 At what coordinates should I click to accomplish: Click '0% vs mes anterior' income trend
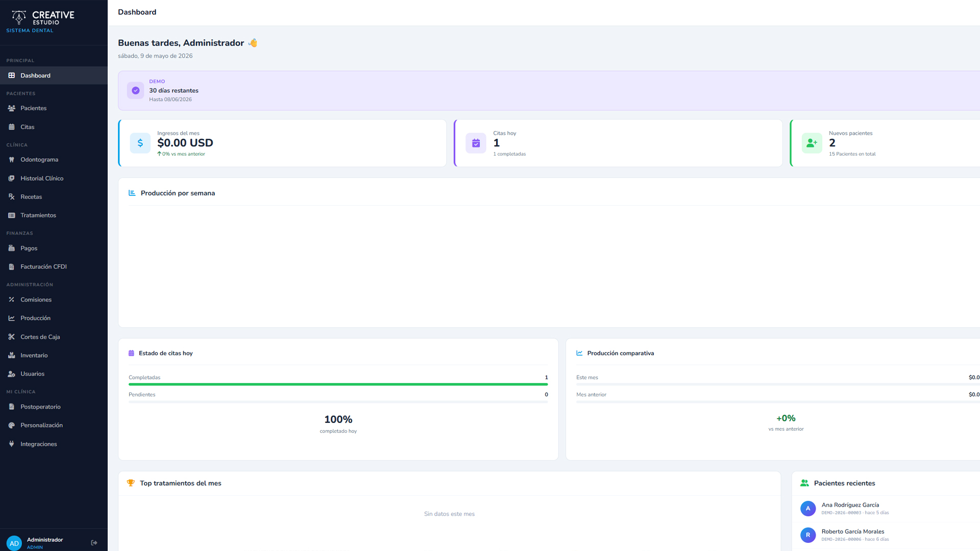click(x=181, y=154)
